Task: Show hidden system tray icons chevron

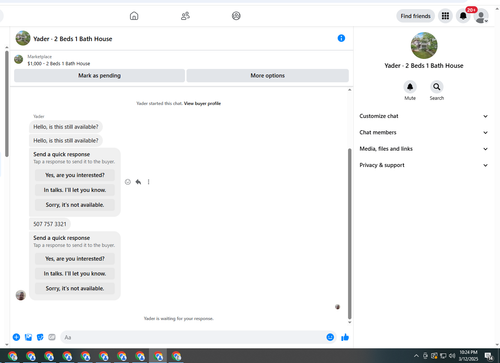Action: coord(416,356)
